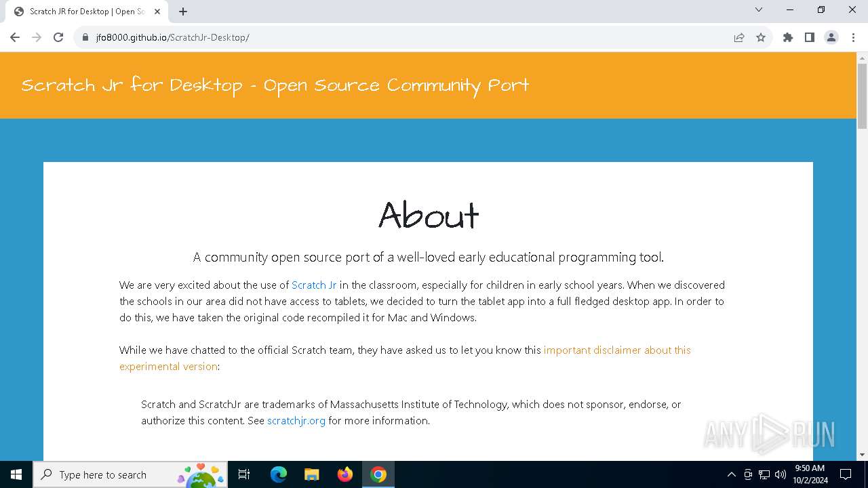This screenshot has height=488, width=868.
Task: Click the scrollbar up arrow
Action: (x=862, y=58)
